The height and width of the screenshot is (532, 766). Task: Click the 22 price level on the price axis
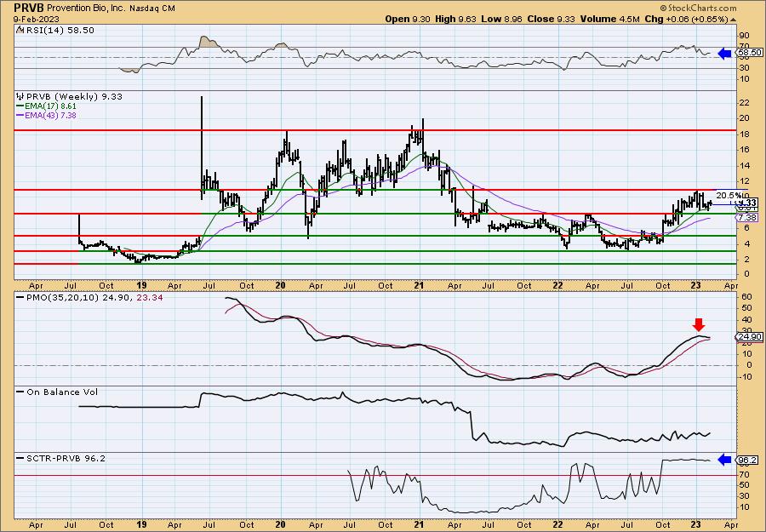click(x=745, y=103)
